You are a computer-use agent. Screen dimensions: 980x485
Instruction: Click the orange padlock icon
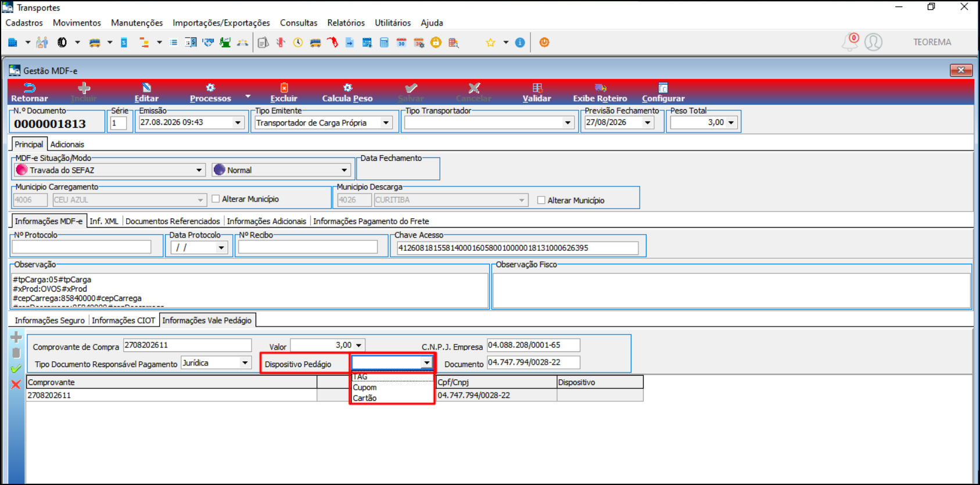point(436,42)
